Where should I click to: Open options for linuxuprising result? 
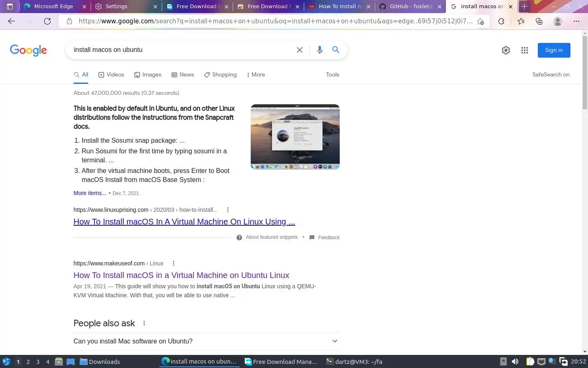click(x=228, y=210)
